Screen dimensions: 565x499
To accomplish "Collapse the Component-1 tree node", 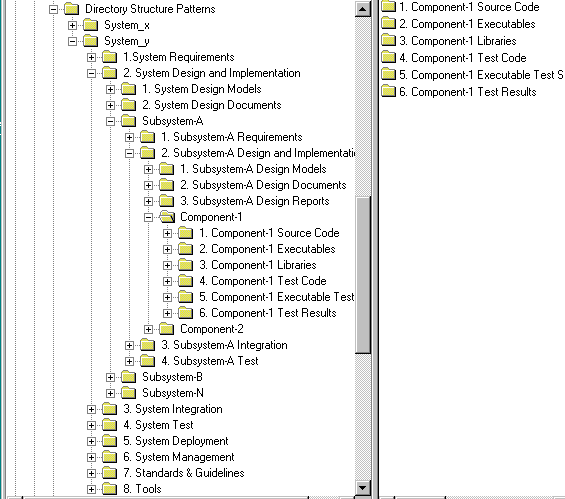I will pyautogui.click(x=148, y=218).
